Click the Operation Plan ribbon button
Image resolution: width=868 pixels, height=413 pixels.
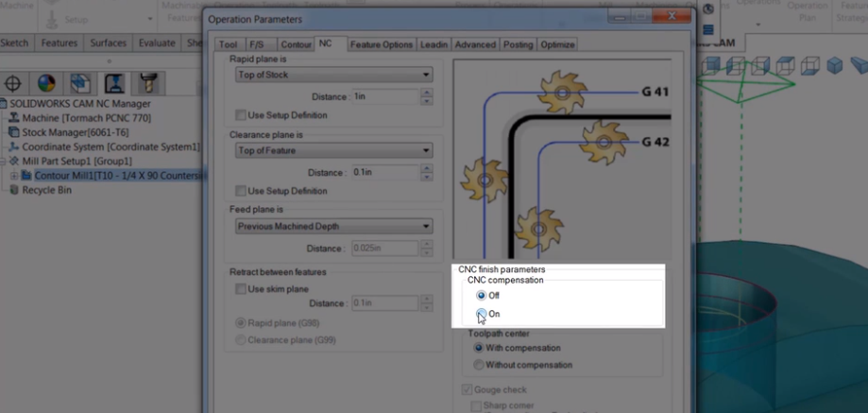click(808, 11)
